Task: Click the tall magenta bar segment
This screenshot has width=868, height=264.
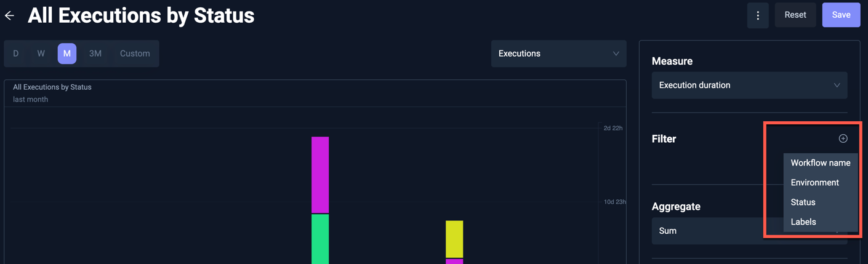Action: 320,175
